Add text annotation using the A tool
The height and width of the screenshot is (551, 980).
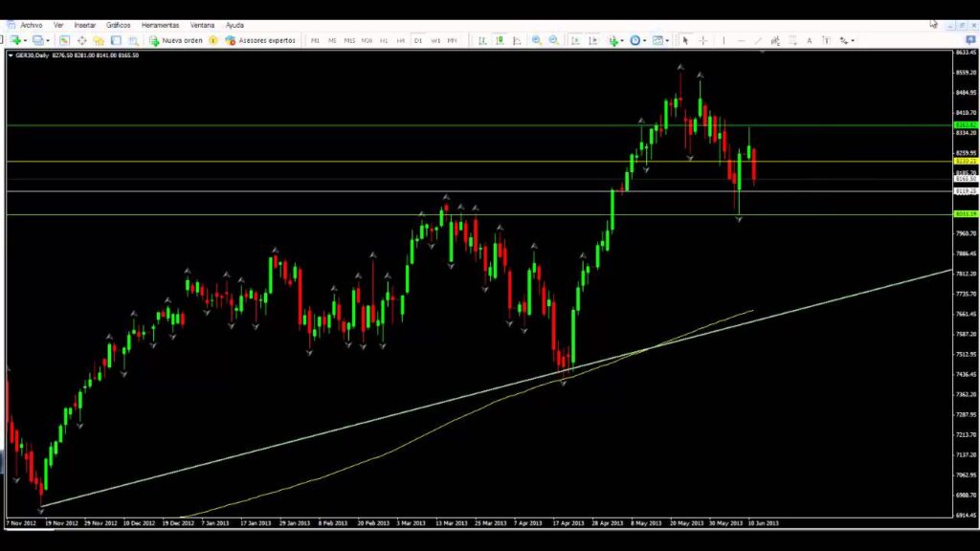811,40
